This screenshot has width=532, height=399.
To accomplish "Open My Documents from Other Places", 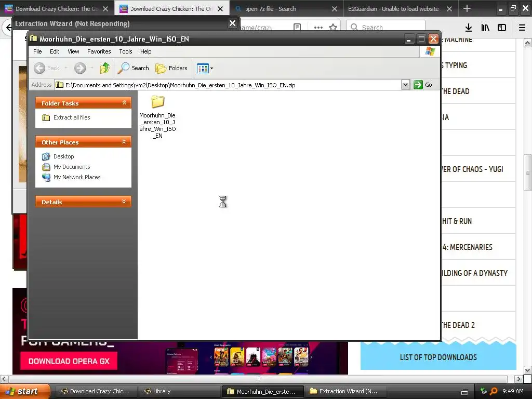I will click(72, 167).
